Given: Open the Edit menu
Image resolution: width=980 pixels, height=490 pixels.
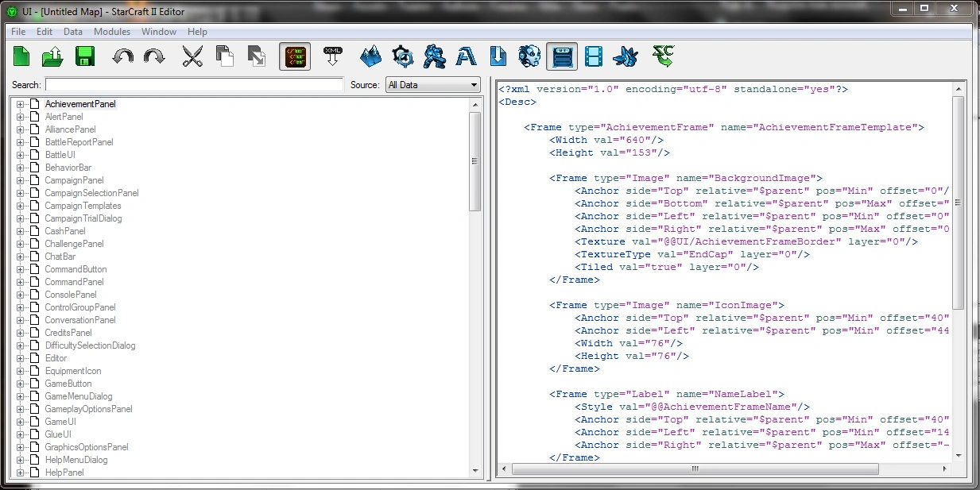Looking at the screenshot, I should coord(45,32).
